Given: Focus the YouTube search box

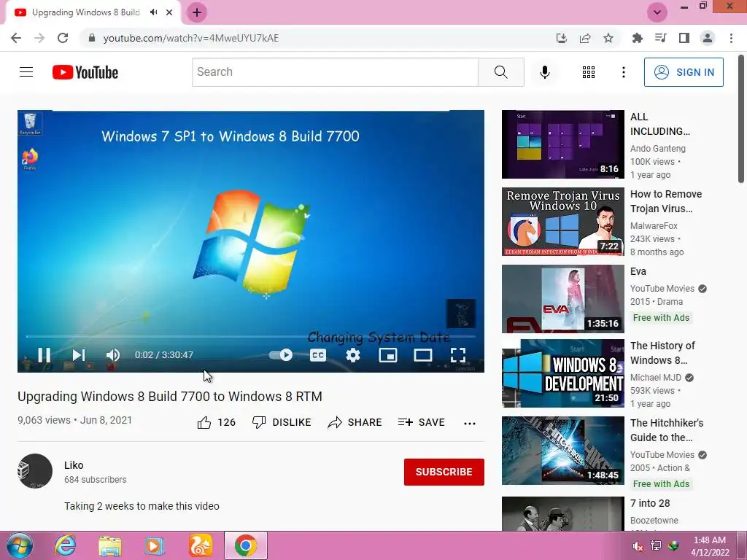Looking at the screenshot, I should (335, 72).
